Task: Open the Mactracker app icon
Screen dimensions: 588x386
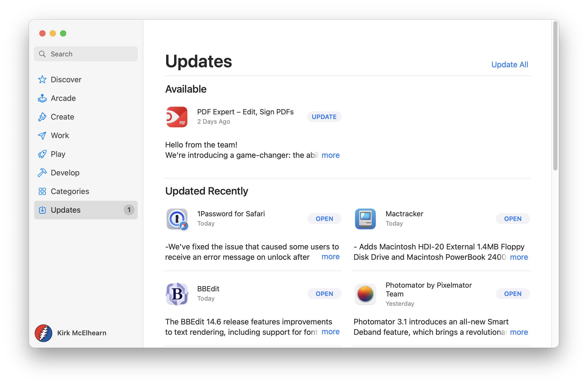Action: click(365, 219)
